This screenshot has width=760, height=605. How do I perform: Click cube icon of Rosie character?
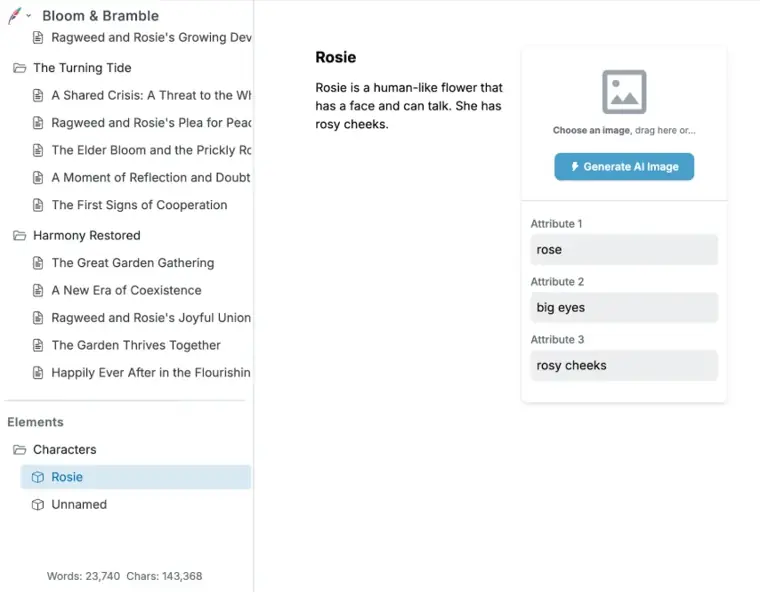[38, 478]
